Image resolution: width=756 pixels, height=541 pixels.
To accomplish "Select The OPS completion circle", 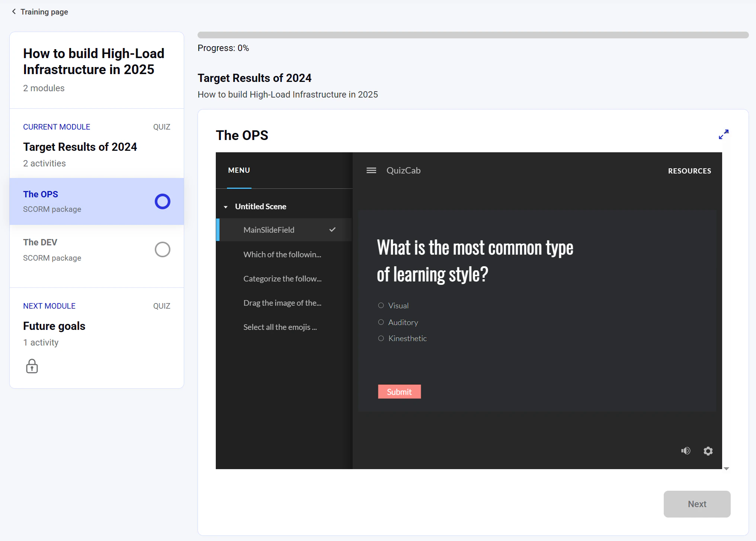I will click(163, 201).
